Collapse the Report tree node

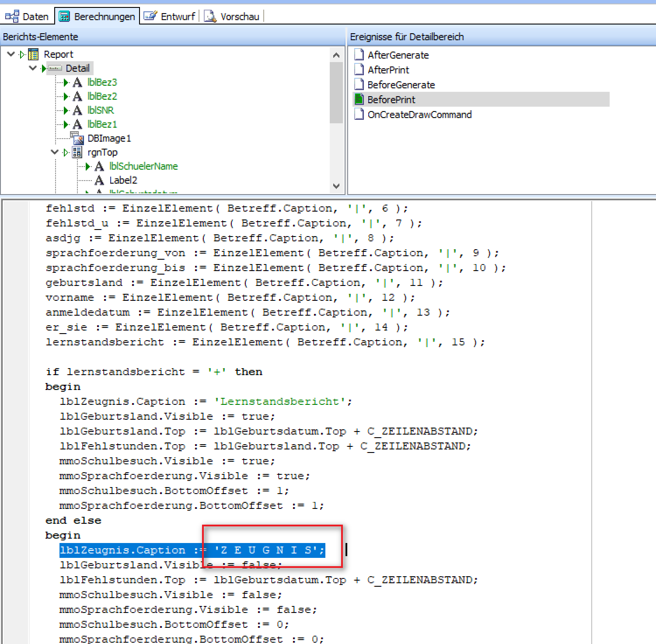point(11,54)
